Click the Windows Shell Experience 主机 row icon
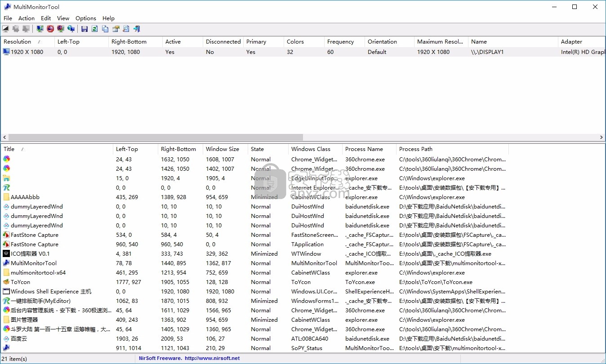The height and width of the screenshot is (364, 606). [6, 291]
